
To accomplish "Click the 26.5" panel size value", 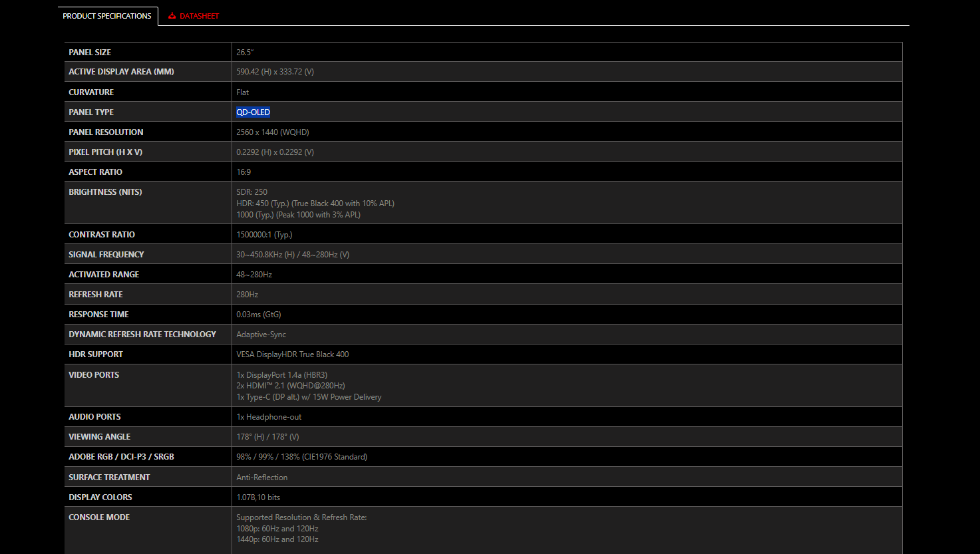I will click(245, 53).
